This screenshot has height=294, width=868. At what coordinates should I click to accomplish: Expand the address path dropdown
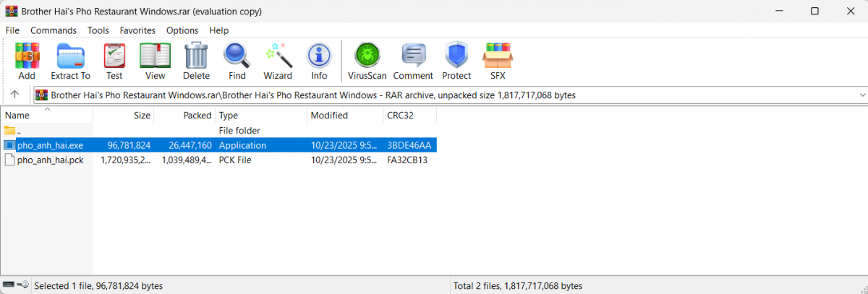pos(861,95)
